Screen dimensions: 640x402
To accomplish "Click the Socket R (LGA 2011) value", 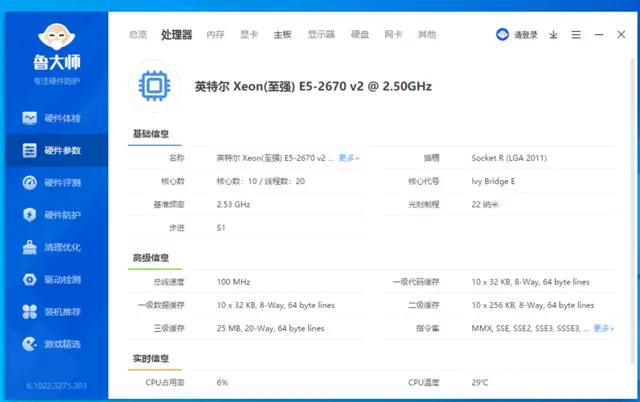I will pos(509,158).
